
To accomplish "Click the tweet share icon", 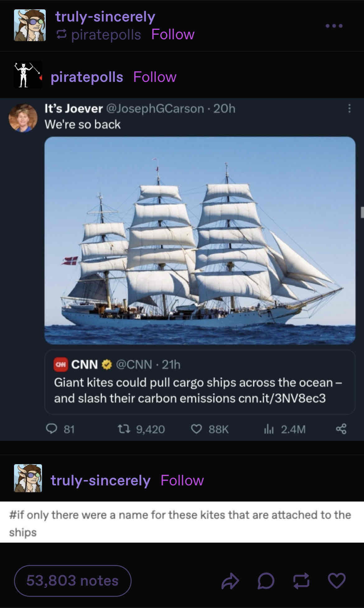I will [341, 429].
